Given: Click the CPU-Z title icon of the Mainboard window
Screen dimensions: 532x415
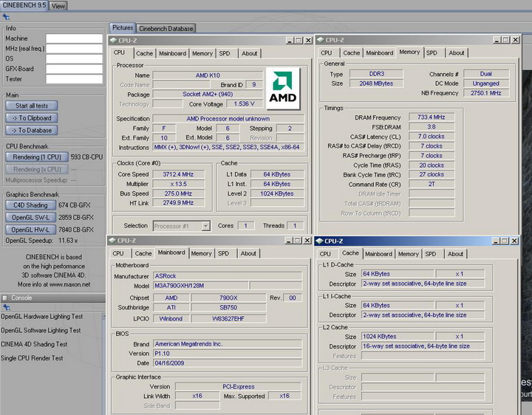Looking at the screenshot, I should click(112, 241).
